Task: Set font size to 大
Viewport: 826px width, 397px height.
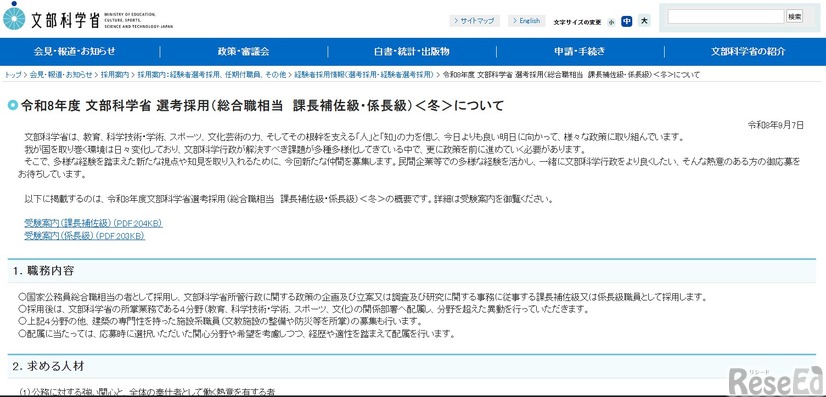Action: [644, 21]
